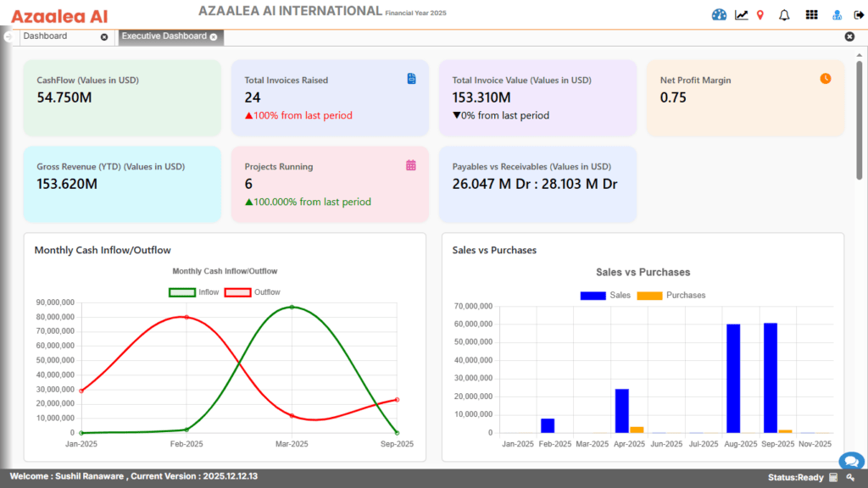Viewport: 868px width, 488px height.
Task: Open the chat bubble at bottom right
Action: coord(851,460)
